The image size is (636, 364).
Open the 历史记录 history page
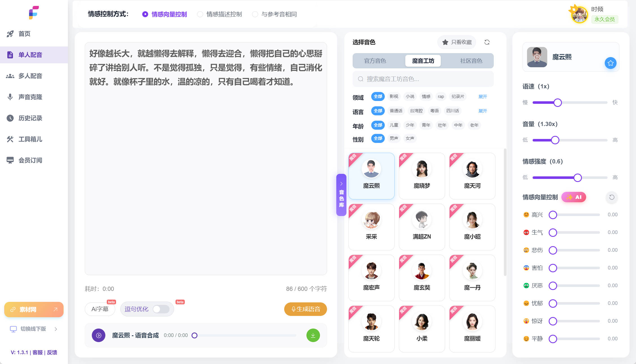[30, 118]
